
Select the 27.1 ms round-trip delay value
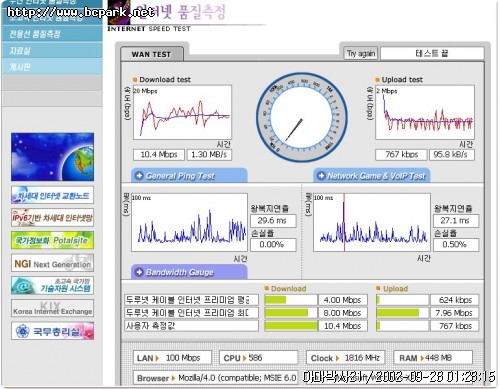coord(456,221)
